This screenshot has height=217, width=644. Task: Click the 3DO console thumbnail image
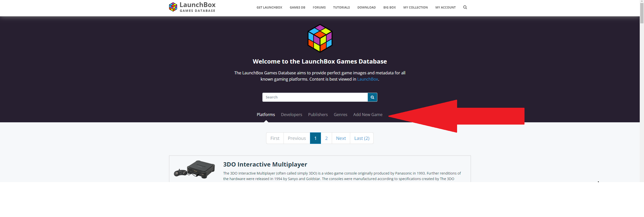194,170
